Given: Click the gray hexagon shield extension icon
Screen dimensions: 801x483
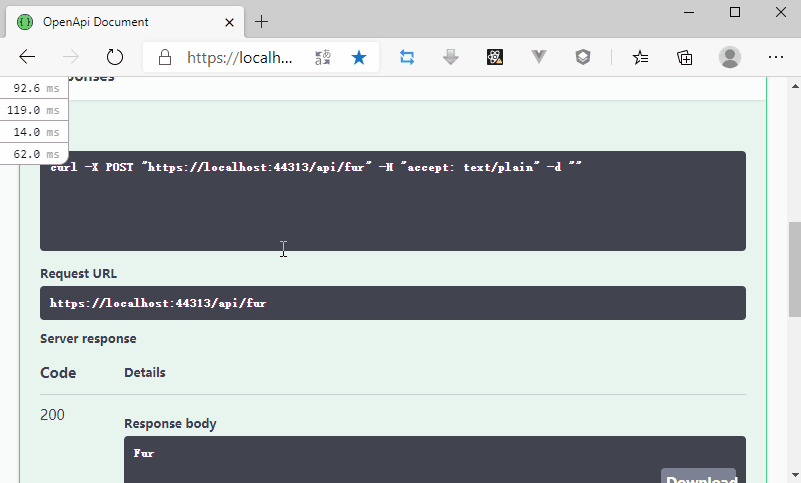Looking at the screenshot, I should (x=583, y=57).
